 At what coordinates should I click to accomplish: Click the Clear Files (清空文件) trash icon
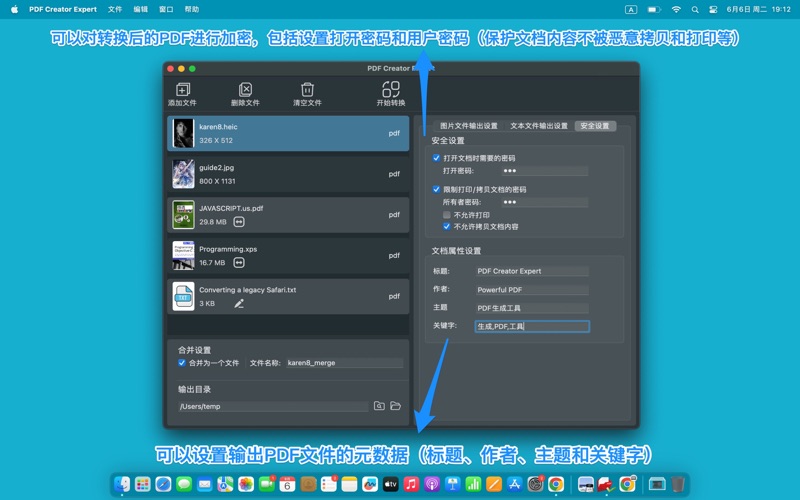pyautogui.click(x=307, y=90)
